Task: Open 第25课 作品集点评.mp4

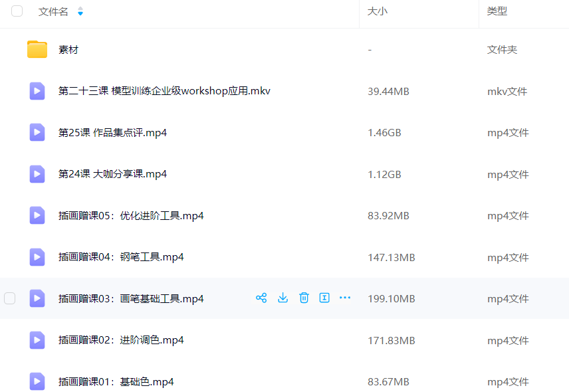Action: pyautogui.click(x=112, y=133)
